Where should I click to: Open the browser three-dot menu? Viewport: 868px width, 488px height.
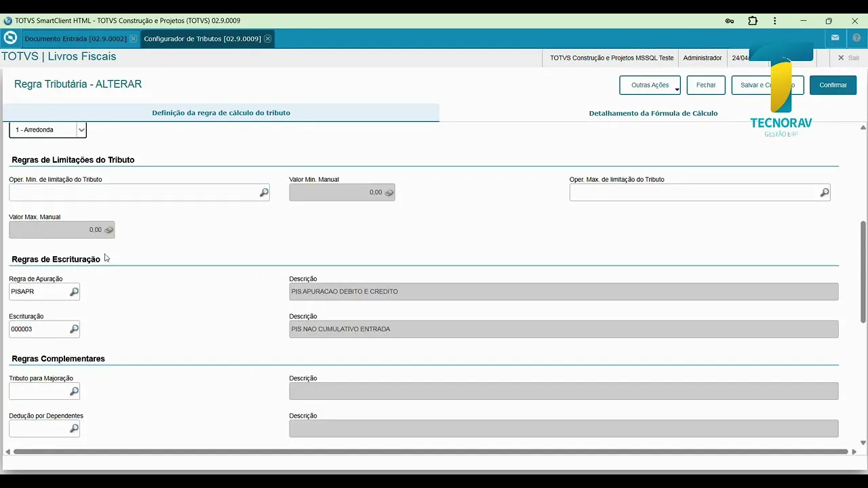775,21
